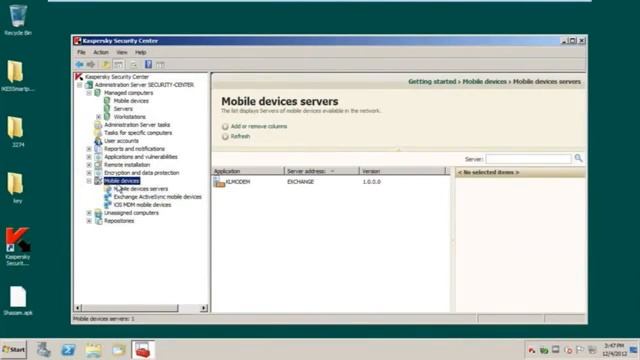Image resolution: width=640 pixels, height=360 pixels.
Task: Select Mobile devices servers in tree
Action: pyautogui.click(x=141, y=189)
